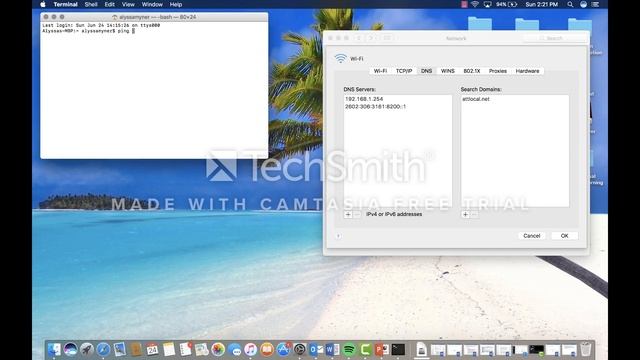Switch to the TCP/IP tab
The width and height of the screenshot is (640, 360).
click(x=404, y=71)
